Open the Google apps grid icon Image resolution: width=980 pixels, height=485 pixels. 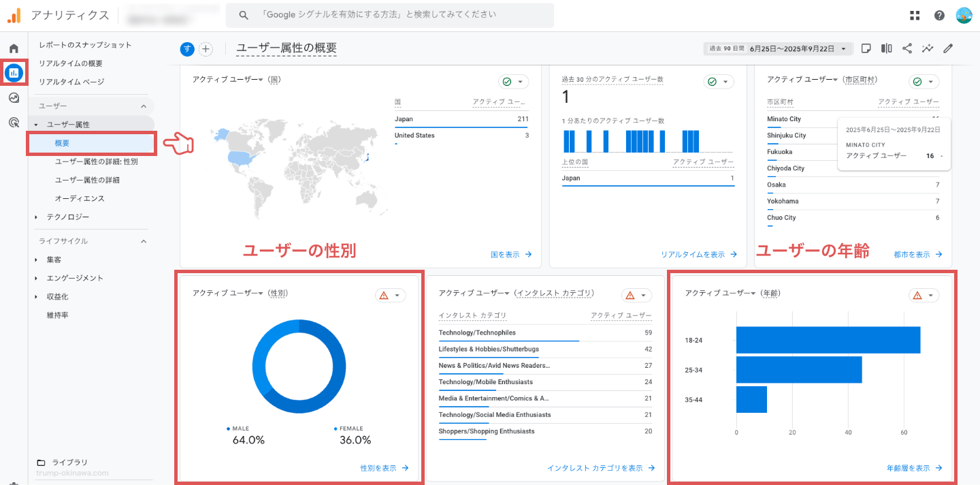[915, 16]
